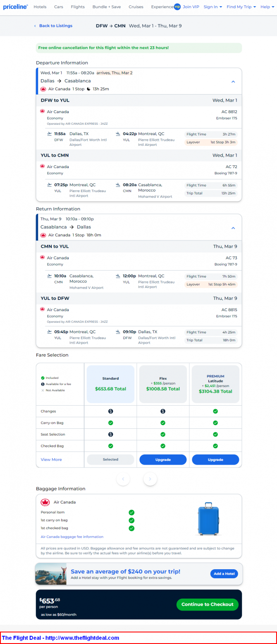Click the Air Canada logo for flight AC 8815
This screenshot has height=644, width=277.
tap(42, 309)
